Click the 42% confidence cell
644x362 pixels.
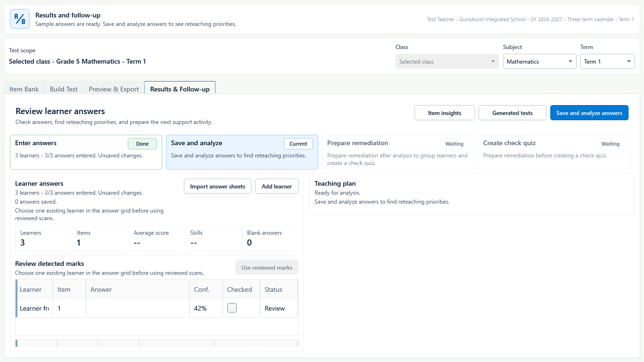(206, 308)
